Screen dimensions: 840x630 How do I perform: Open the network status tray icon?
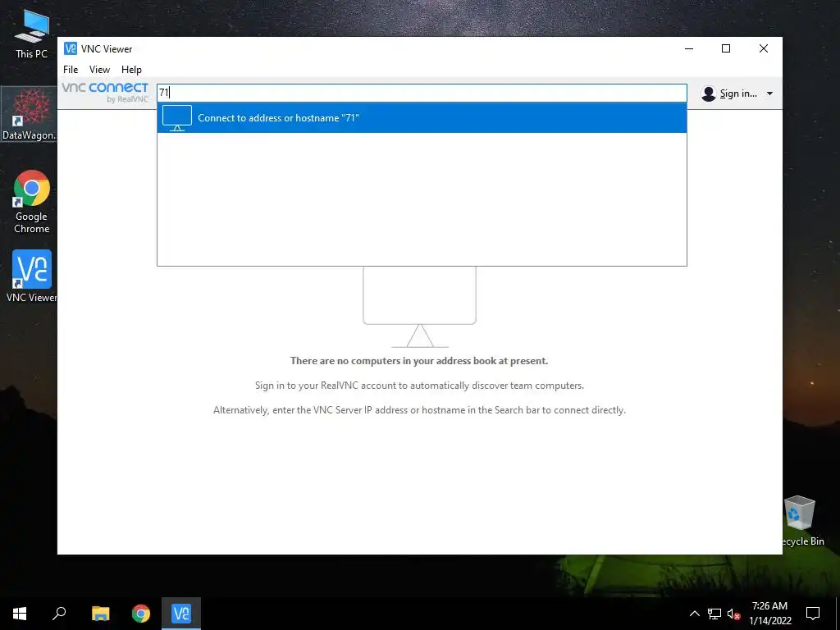(x=714, y=614)
